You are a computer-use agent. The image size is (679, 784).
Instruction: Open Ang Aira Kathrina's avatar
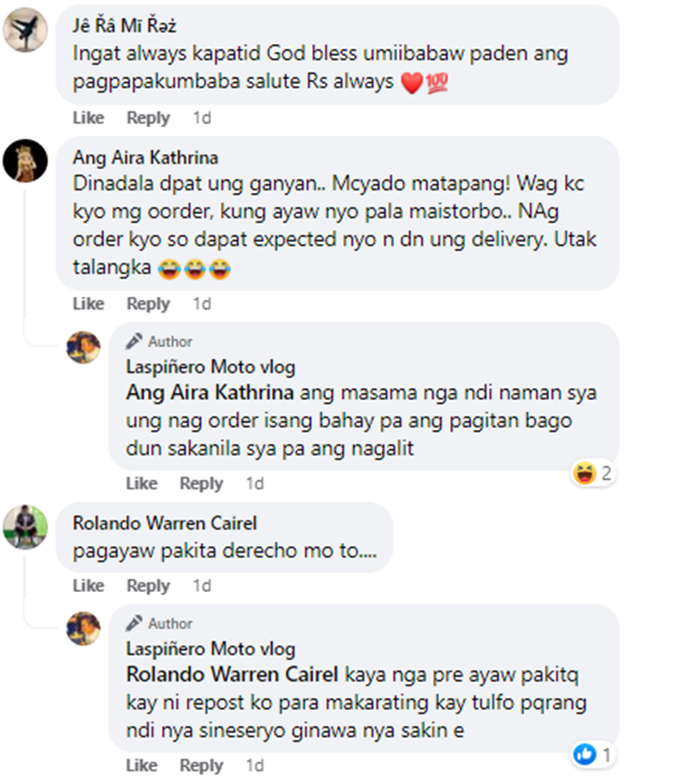click(x=25, y=160)
